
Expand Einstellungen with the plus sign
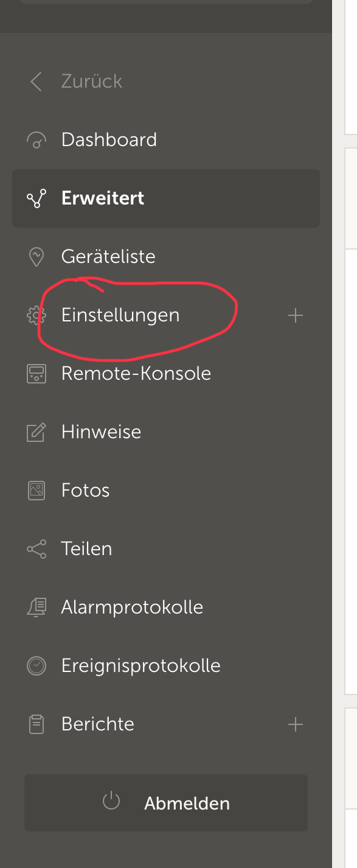pos(296,315)
